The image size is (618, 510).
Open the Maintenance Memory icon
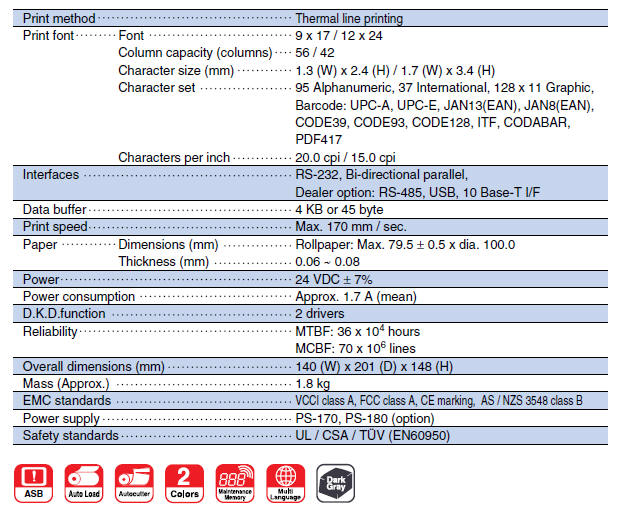(236, 481)
